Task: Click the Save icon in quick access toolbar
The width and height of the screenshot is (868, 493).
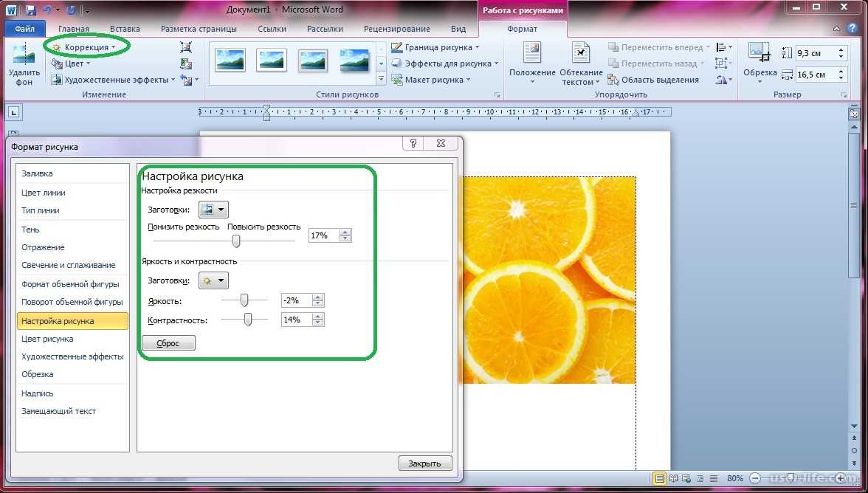Action: tap(30, 10)
